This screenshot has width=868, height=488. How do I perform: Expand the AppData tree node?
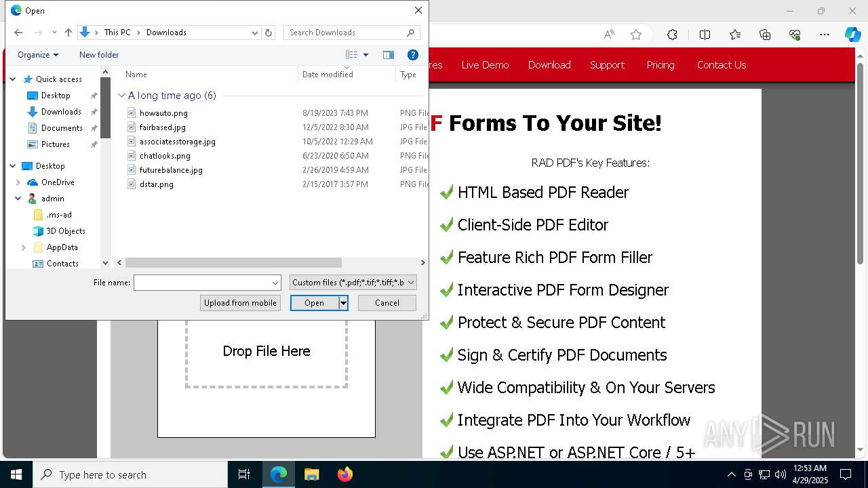(x=24, y=247)
